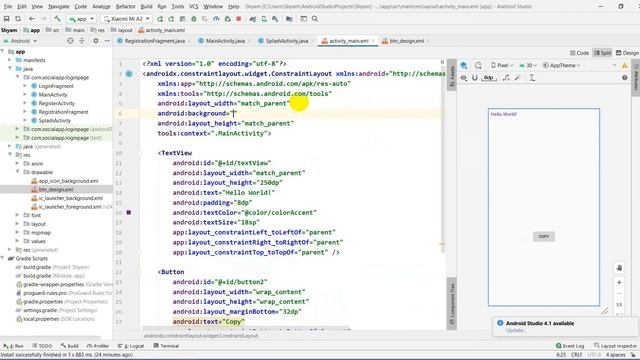Open the View Options eye dropdown
The image size is (640, 360).
coord(464,78)
